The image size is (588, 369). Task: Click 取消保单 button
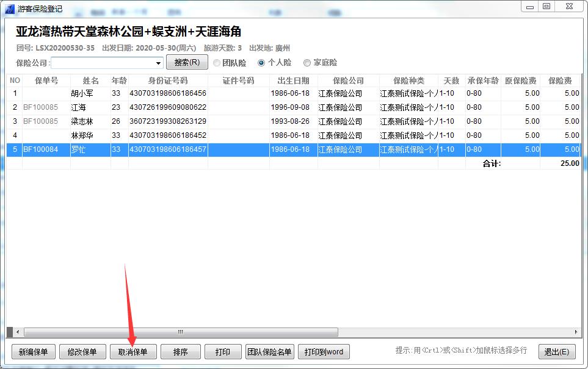point(133,352)
